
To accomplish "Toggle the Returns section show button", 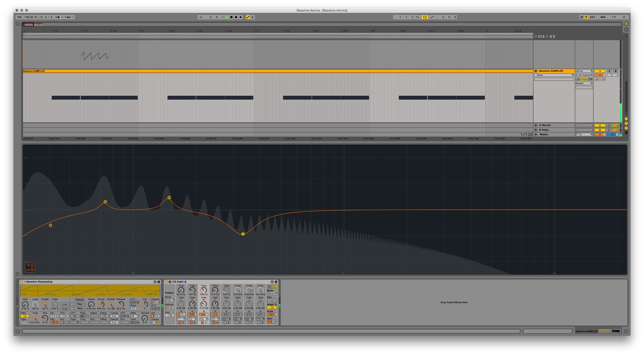I will pos(626,123).
